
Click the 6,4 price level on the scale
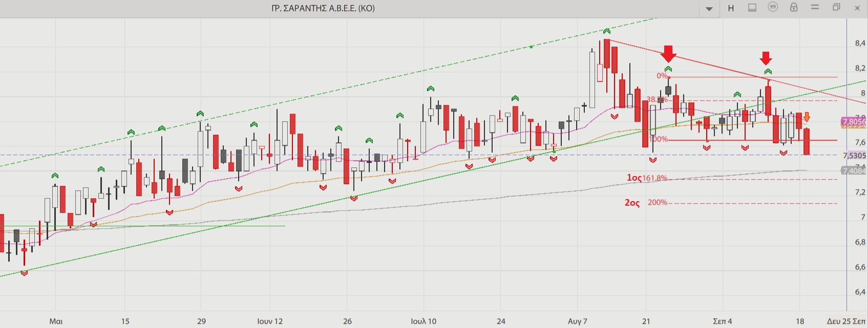coord(860,292)
